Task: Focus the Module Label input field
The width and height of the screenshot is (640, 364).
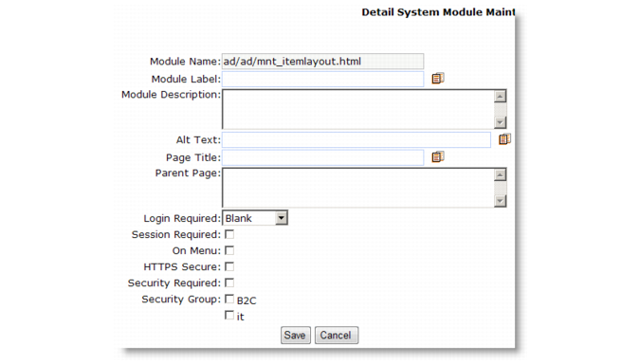Action: (323, 79)
